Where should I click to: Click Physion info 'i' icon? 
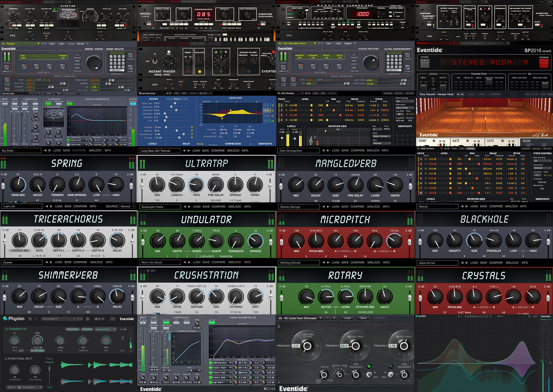pos(113,319)
